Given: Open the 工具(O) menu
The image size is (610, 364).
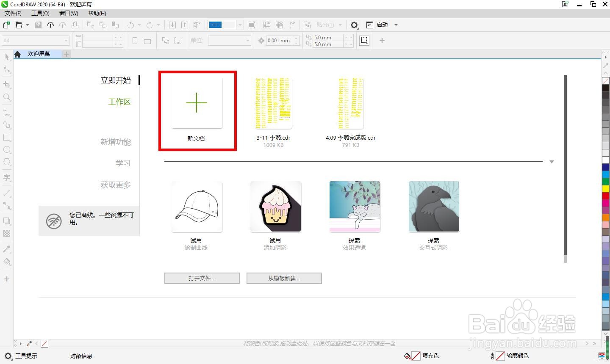Looking at the screenshot, I should (40, 13).
